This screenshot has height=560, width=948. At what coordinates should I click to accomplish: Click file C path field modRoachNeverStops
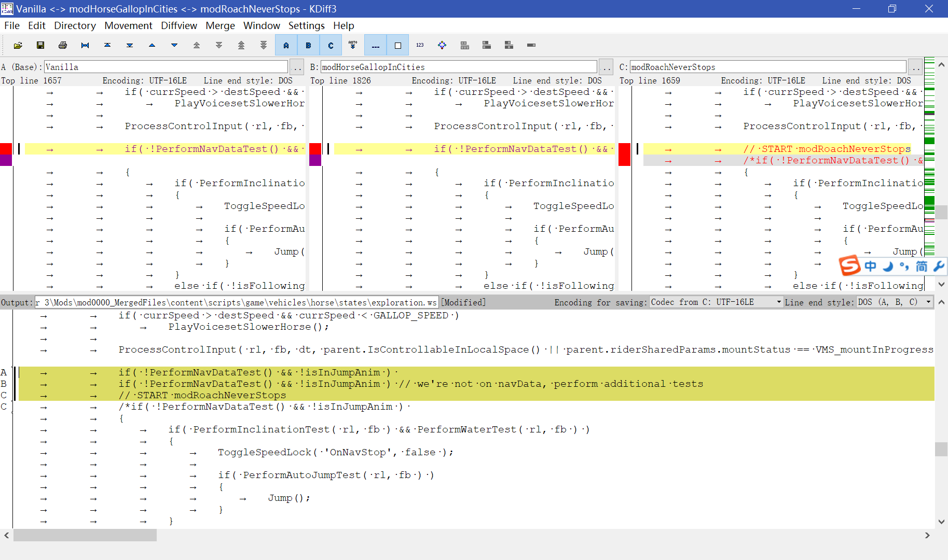tap(768, 67)
